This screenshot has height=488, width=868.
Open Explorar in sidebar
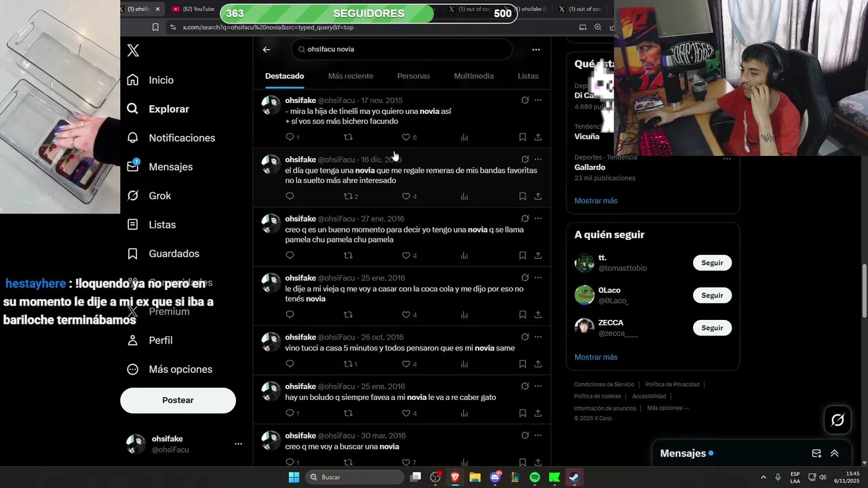tap(158, 109)
